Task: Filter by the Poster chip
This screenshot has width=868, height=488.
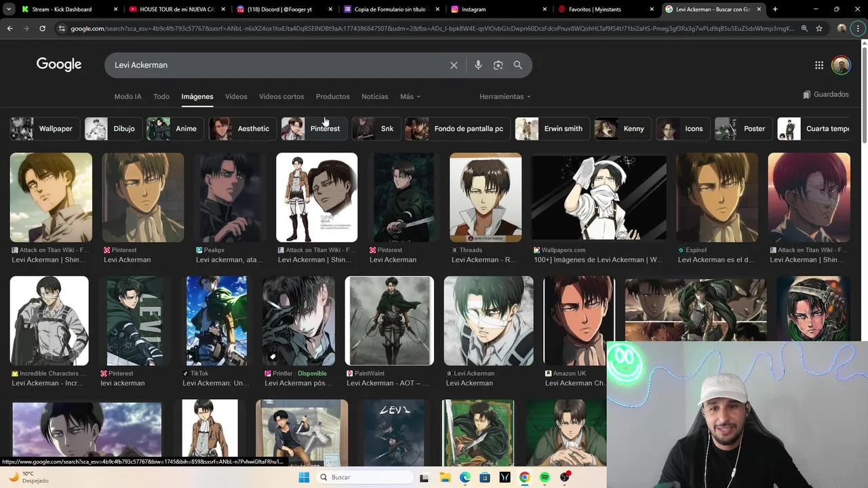Action: coord(744,129)
